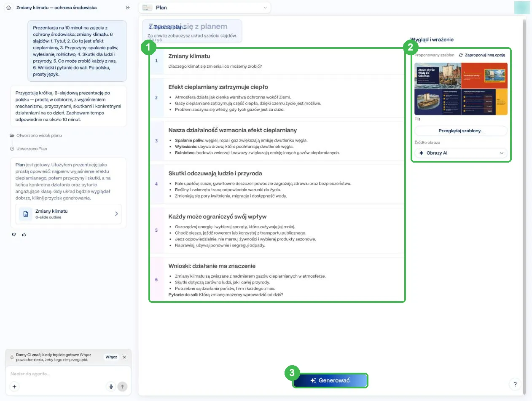532x401 pixels.
Task: Click the Utworzono Plan step
Action: click(32, 149)
